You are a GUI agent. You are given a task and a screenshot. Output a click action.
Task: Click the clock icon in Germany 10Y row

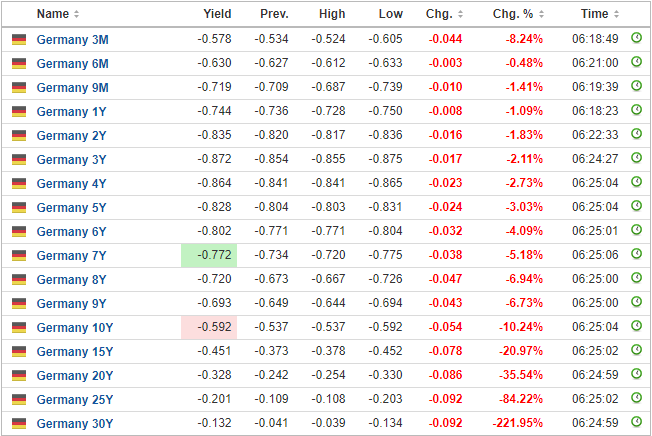tap(636, 325)
